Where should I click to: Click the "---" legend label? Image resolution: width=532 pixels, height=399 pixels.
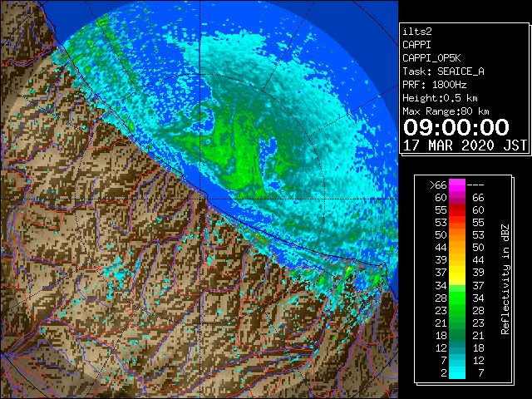475,185
